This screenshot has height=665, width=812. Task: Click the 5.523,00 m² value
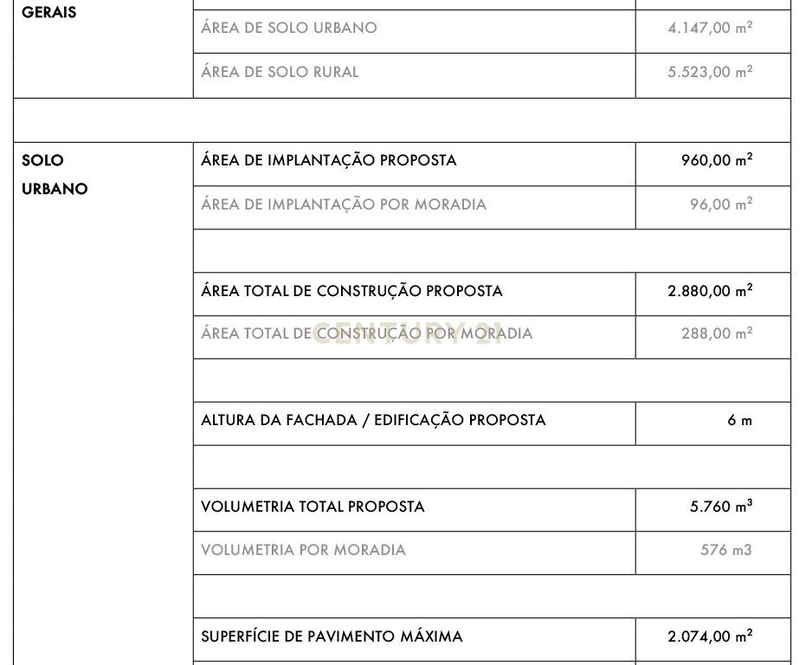tap(710, 72)
